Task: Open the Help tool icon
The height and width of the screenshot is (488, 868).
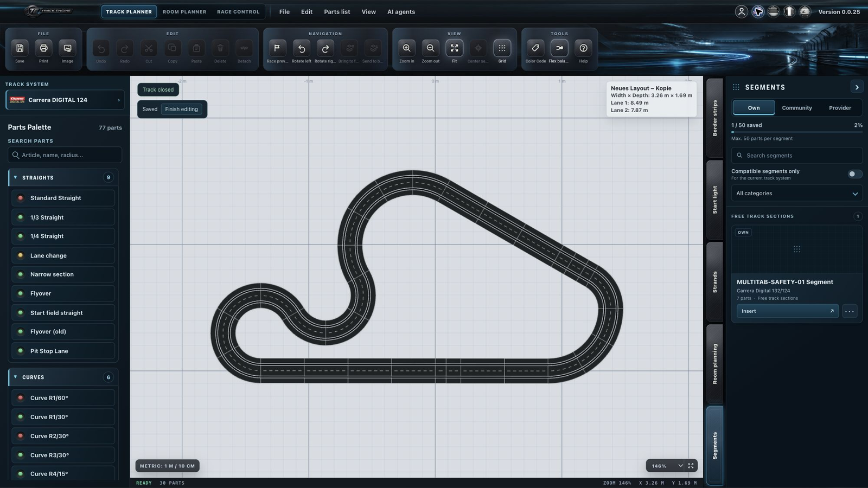Action: click(583, 48)
